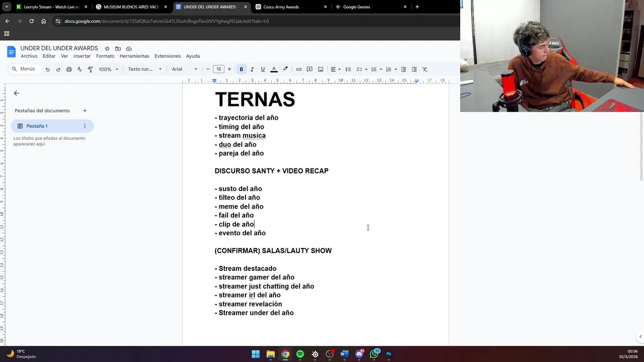Star the document UNDER DEL UNDER AWARDS
Image resolution: width=644 pixels, height=362 pixels.
107,49
